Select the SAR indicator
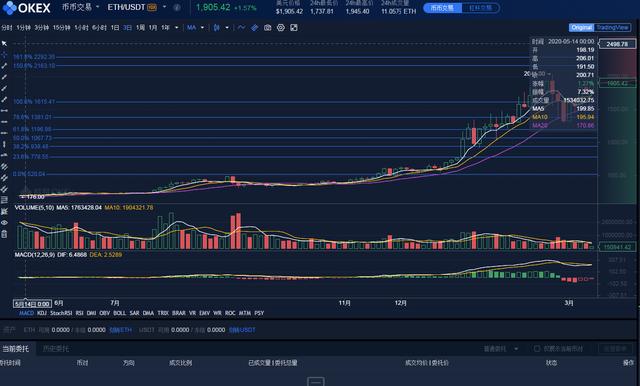The image size is (640, 386). click(x=134, y=313)
